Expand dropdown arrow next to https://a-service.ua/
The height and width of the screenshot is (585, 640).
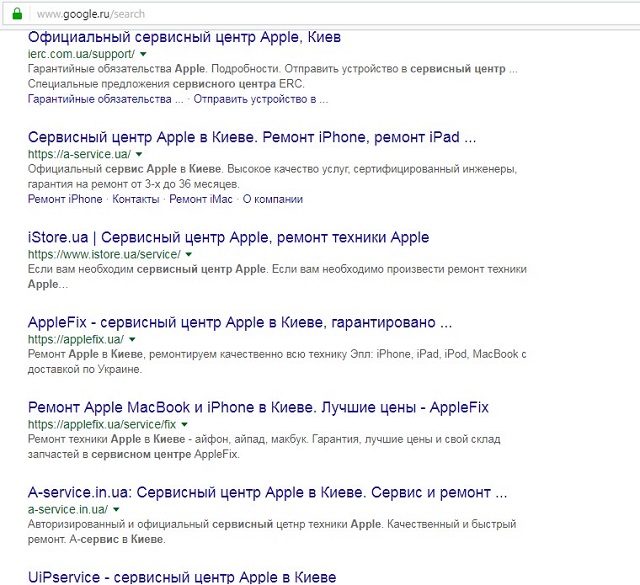139,154
